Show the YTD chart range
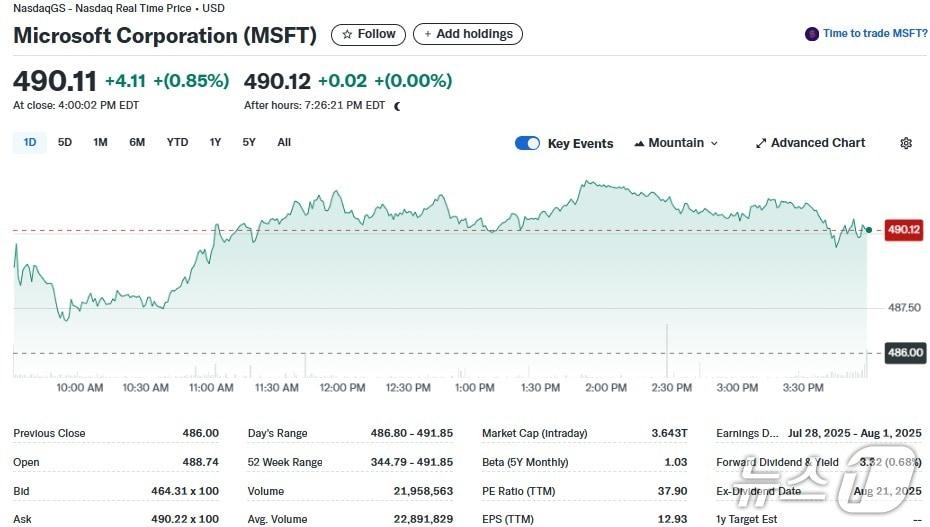This screenshot has width=930, height=527. 177,142
